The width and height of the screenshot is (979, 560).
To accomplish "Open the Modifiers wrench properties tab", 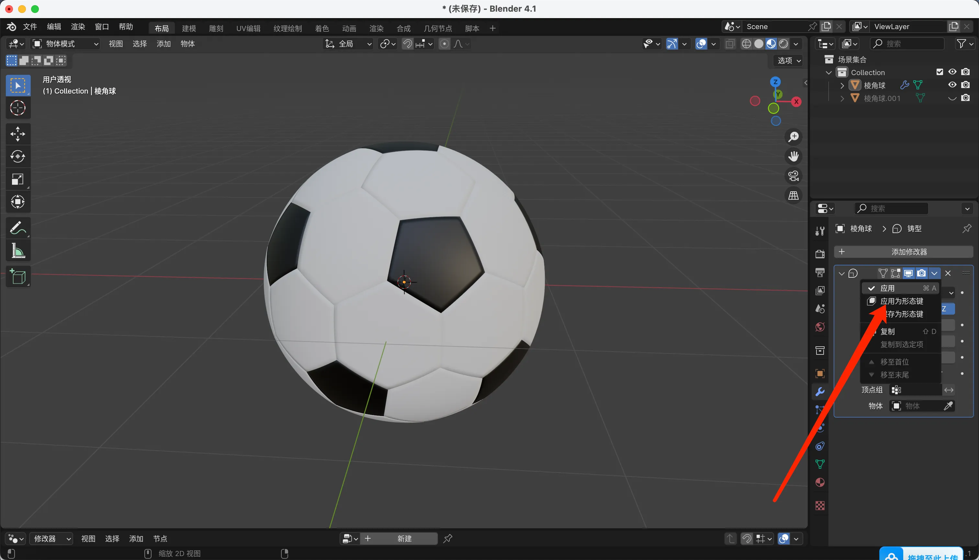I will pyautogui.click(x=820, y=392).
